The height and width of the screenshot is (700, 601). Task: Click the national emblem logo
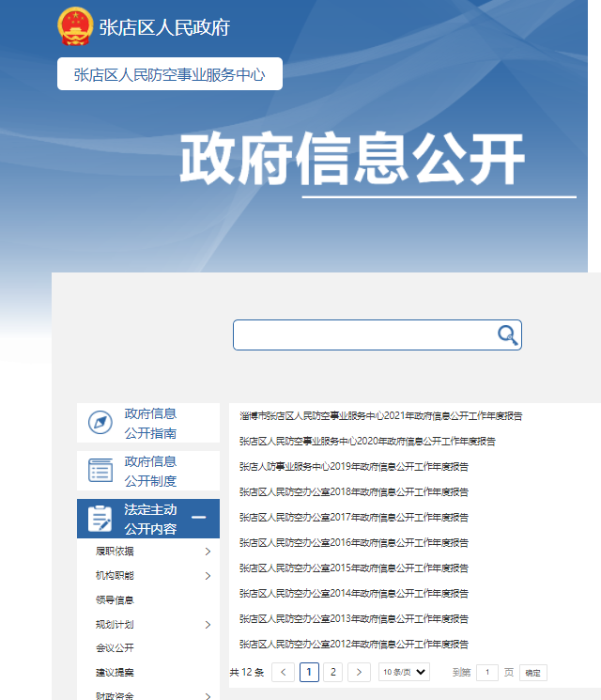pos(75,26)
